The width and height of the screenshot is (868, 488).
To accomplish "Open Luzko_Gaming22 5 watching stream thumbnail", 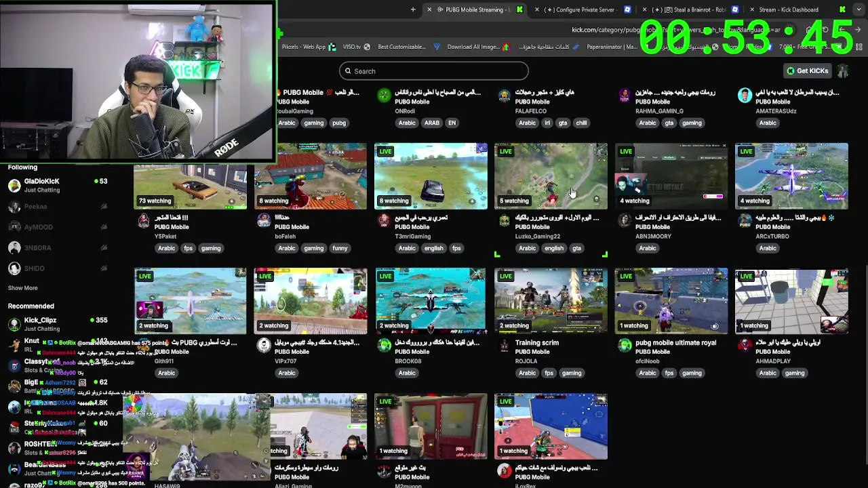I will pyautogui.click(x=551, y=176).
